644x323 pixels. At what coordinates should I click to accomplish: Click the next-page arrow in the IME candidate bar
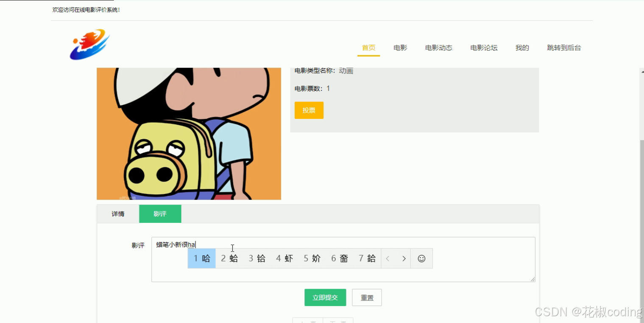click(x=404, y=258)
